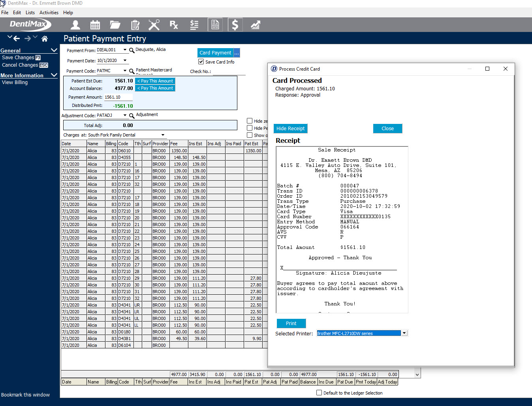Toggle Default to the Ledger Selection checkbox
The image size is (532, 406).
pyautogui.click(x=319, y=393)
